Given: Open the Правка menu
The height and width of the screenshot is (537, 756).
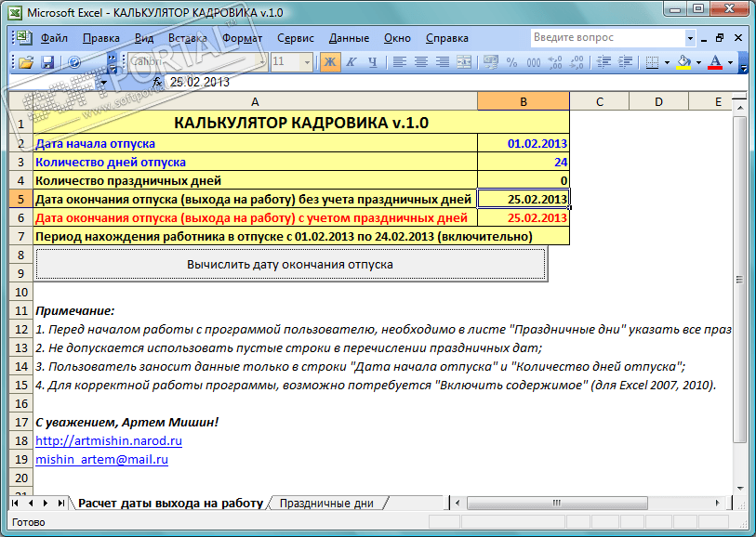Looking at the screenshot, I should coord(100,38).
